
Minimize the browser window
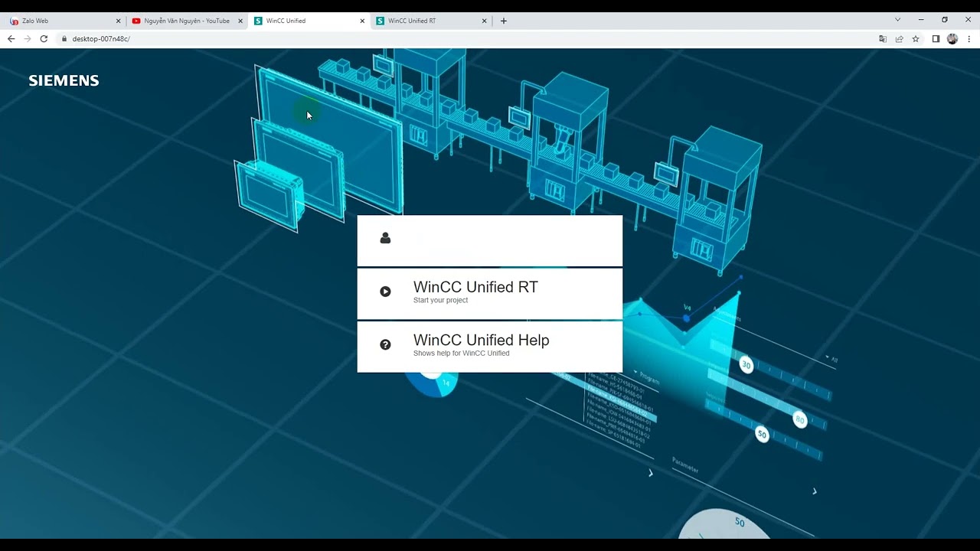921,20
